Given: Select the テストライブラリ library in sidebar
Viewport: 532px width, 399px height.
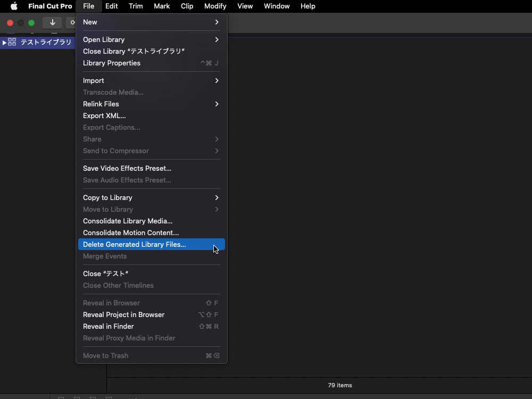Looking at the screenshot, I should point(37,42).
